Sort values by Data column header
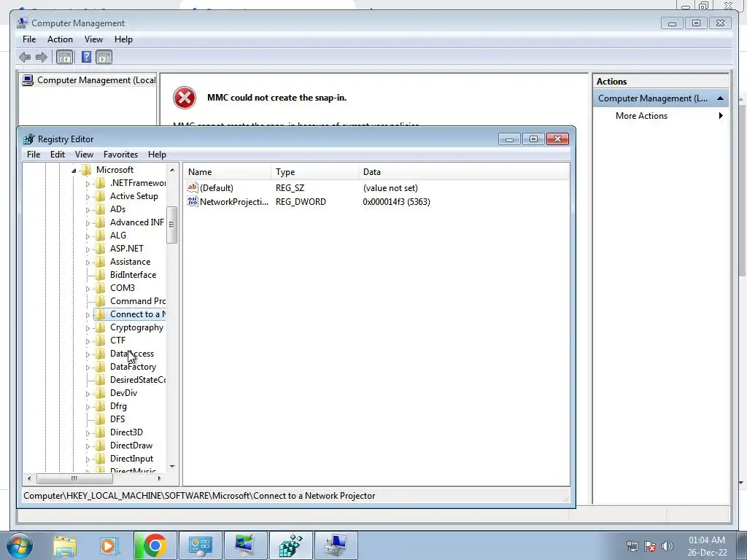Screen dimensions: 747x560 point(463,172)
